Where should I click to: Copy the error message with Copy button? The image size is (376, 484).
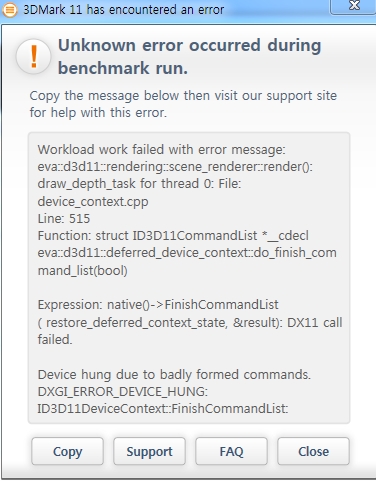pyautogui.click(x=67, y=451)
